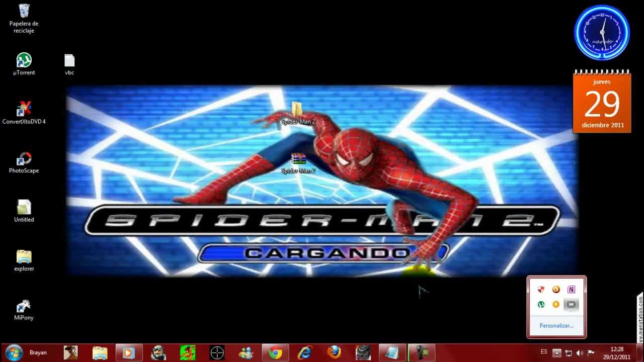Screen dimensions: 644x362
Task: Open the Papelera de reciclaje icon
Action: click(24, 18)
